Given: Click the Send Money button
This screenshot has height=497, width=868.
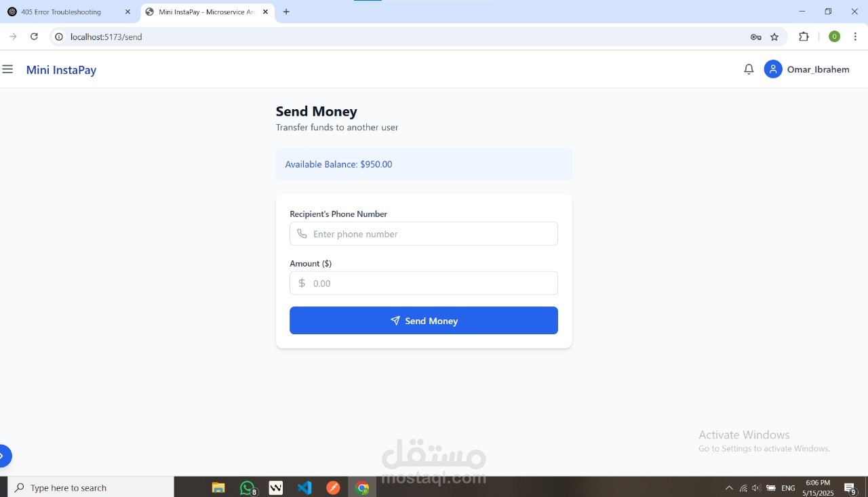Looking at the screenshot, I should (424, 321).
